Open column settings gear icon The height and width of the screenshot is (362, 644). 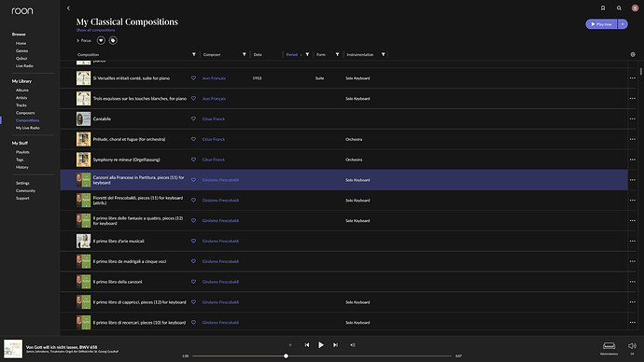[633, 54]
